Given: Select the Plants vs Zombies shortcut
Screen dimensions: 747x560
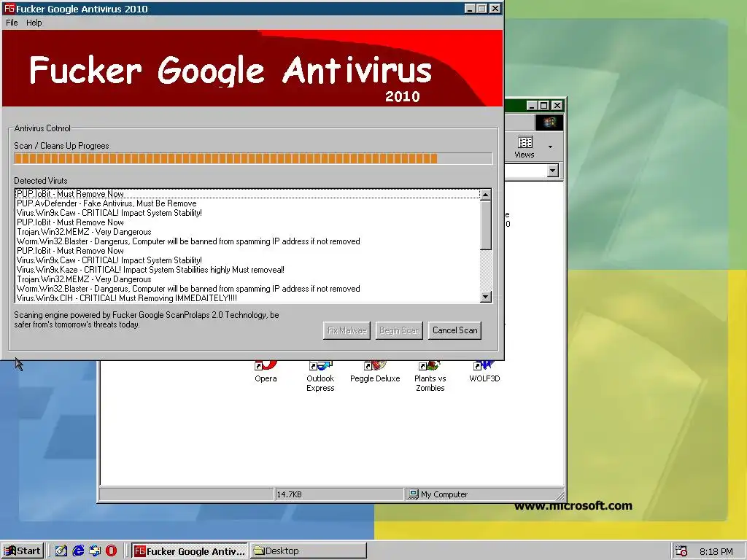Looking at the screenshot, I should tap(430, 377).
